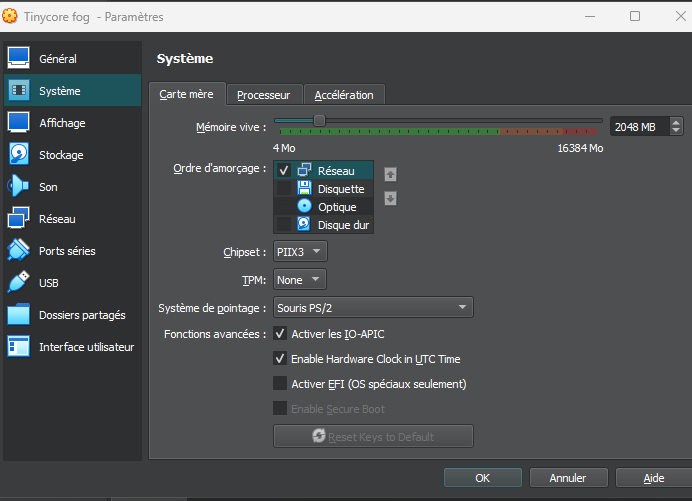Open the Chipset PIIX3 dropdown

[300, 252]
